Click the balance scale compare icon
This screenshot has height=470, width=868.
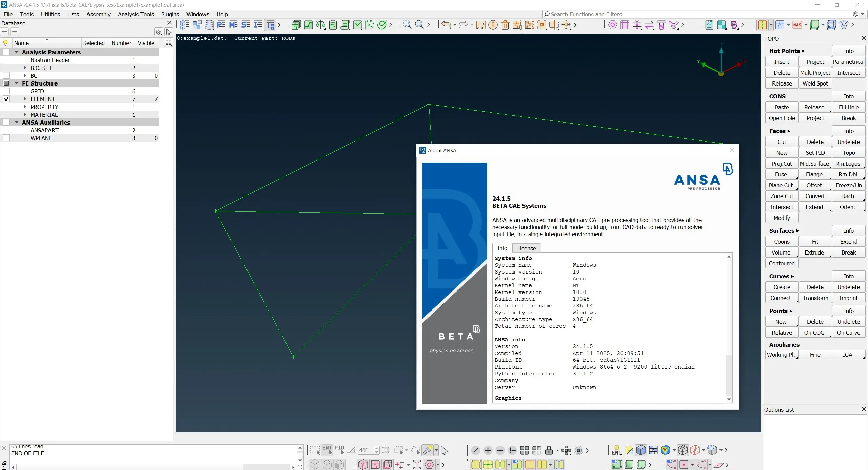tap(321, 25)
